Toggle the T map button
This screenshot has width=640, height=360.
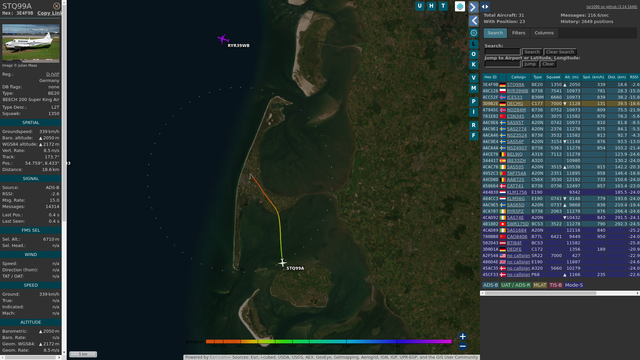pyautogui.click(x=443, y=6)
